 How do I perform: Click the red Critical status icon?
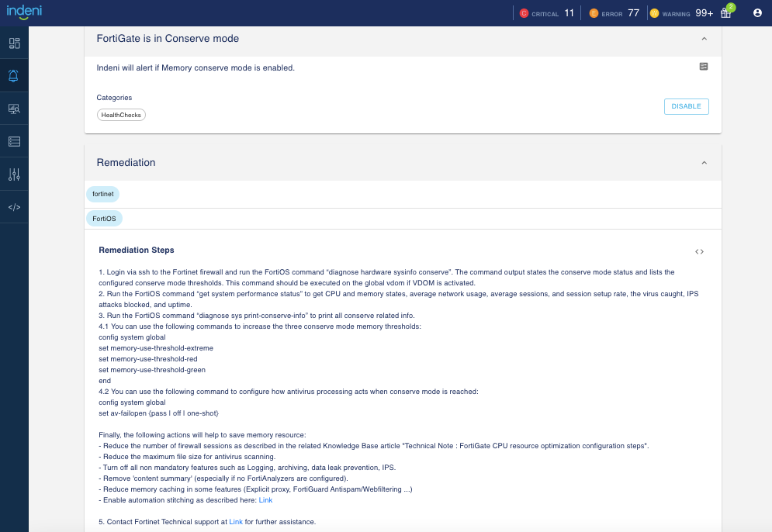524,13
